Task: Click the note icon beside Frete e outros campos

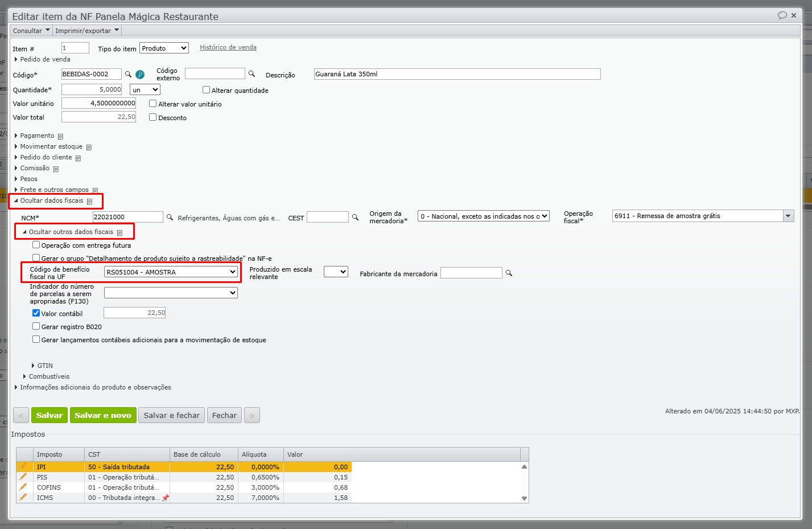Action: 95,190
